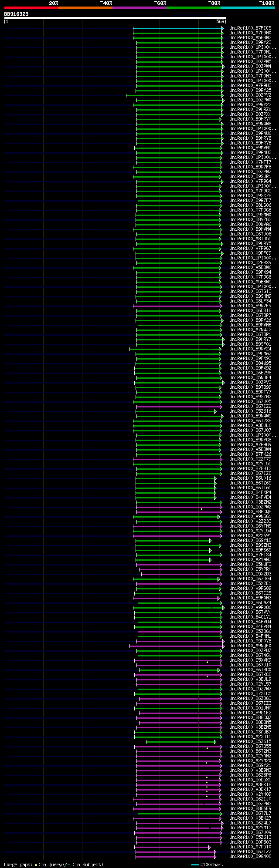This screenshot has width=279, height=868.
Task: Select the UniRef100_B9HRZ0 label
Action: (x=250, y=110)
